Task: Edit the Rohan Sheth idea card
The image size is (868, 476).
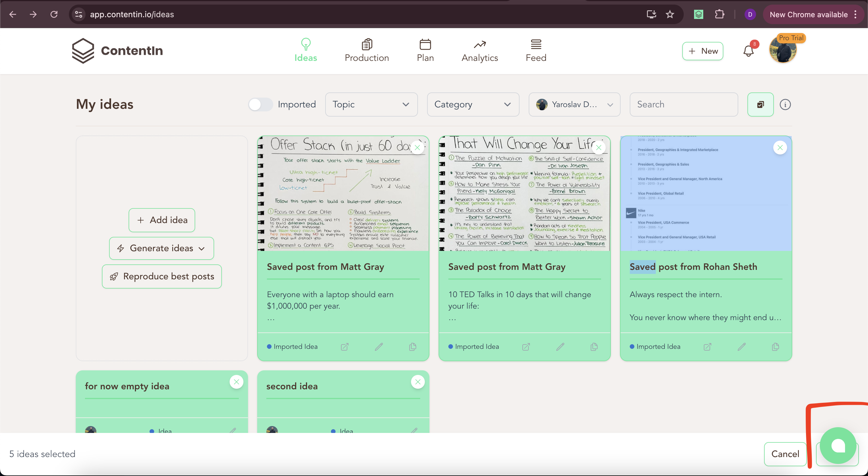Action: point(742,347)
